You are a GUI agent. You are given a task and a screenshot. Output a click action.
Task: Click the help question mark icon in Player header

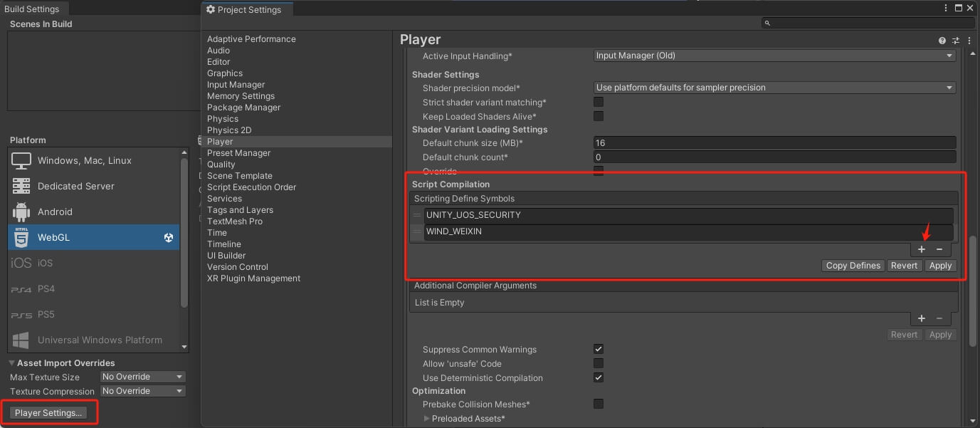942,41
